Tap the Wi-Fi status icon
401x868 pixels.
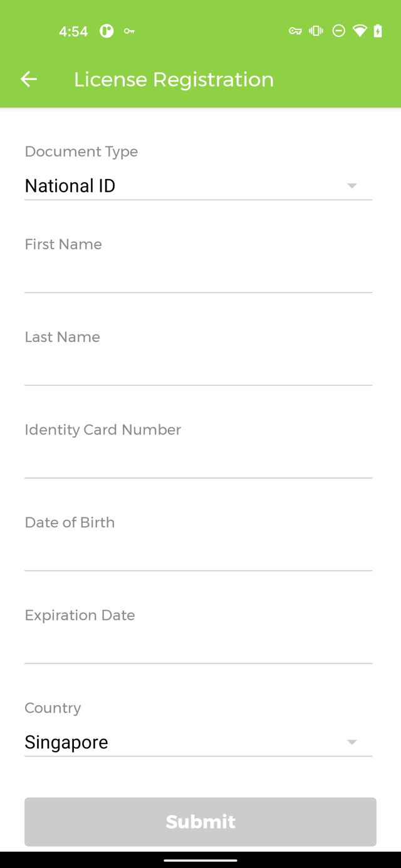pyautogui.click(x=360, y=31)
